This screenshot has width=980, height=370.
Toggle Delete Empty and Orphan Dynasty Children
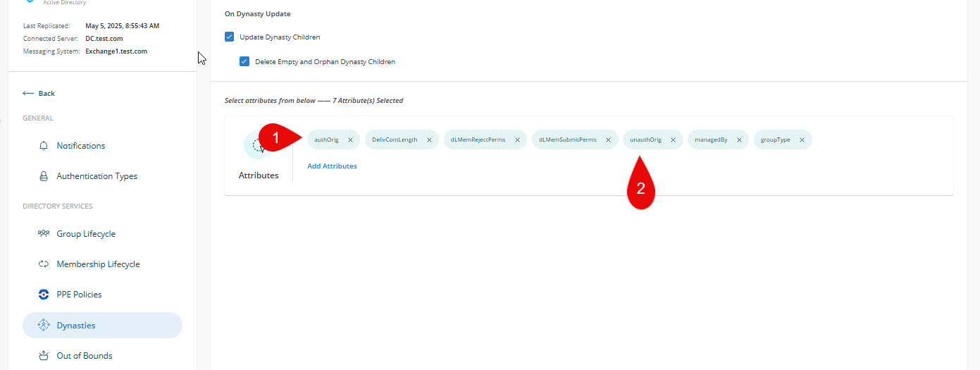click(x=244, y=61)
